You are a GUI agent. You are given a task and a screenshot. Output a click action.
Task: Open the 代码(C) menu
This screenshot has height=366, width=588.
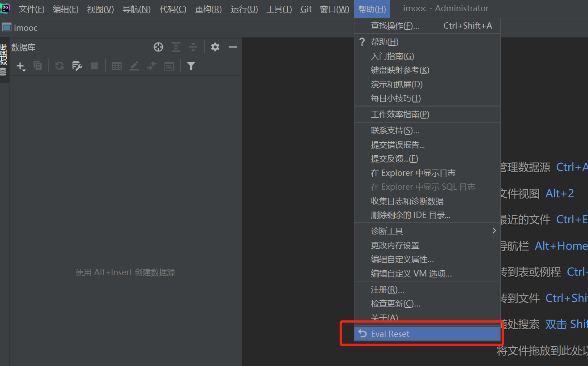(x=173, y=9)
